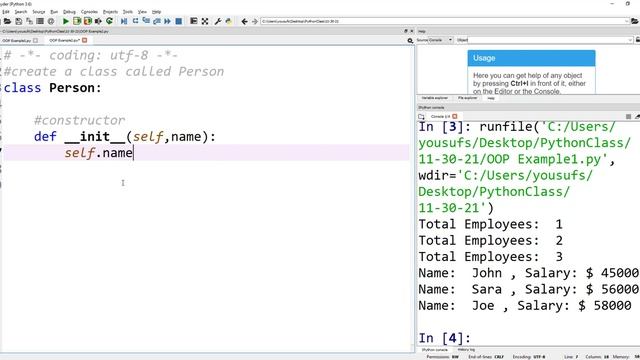
Task: Open file with the folder toolbar icon
Action: pyautogui.click(x=7, y=21)
